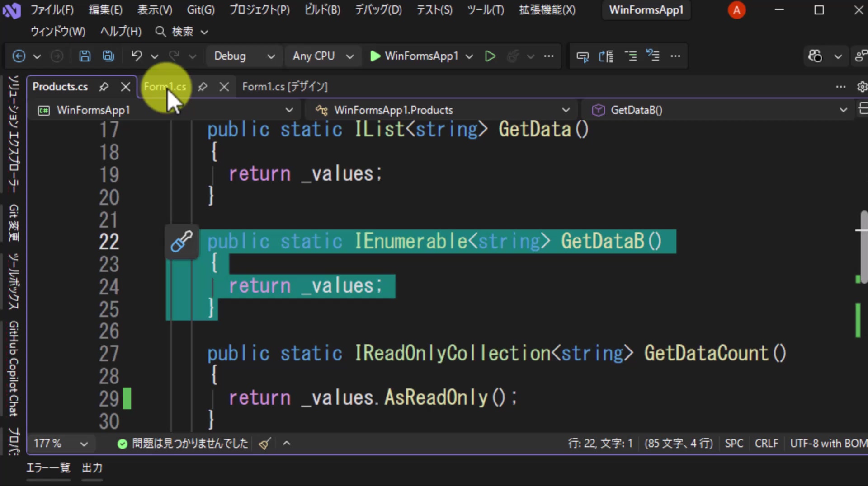
Task: Open the Debug configuration dropdown
Action: point(244,56)
